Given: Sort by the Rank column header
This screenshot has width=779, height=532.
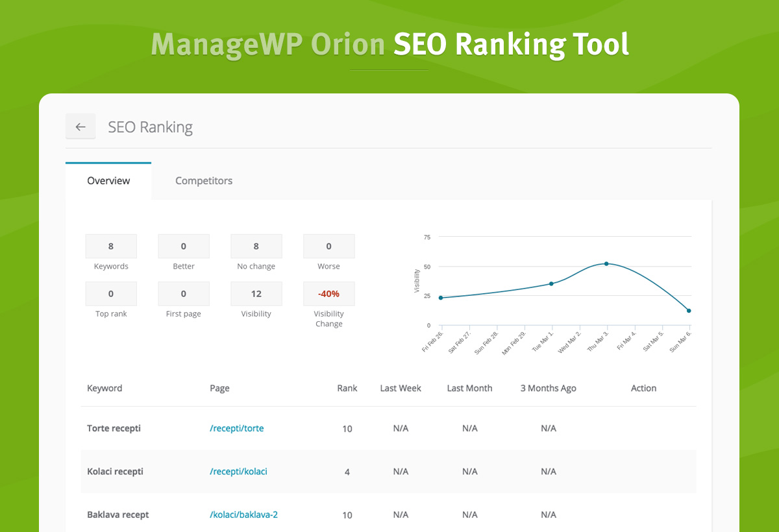Looking at the screenshot, I should coord(347,388).
